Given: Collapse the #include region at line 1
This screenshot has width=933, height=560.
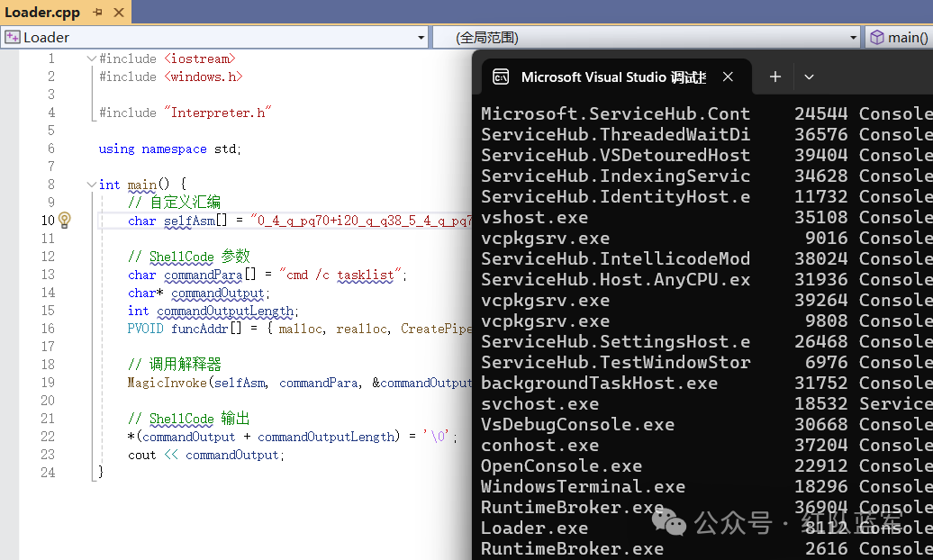Looking at the screenshot, I should (91, 59).
